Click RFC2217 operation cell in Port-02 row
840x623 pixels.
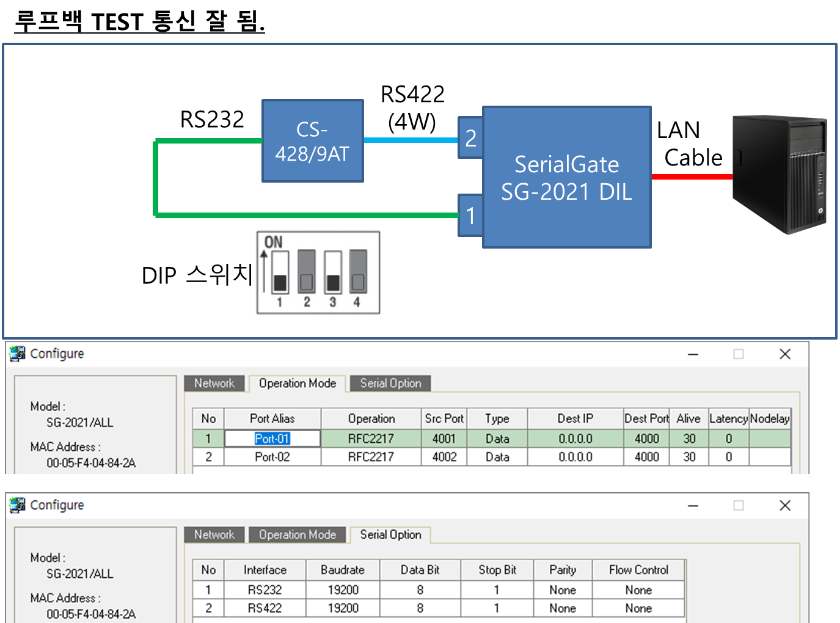[x=371, y=457]
